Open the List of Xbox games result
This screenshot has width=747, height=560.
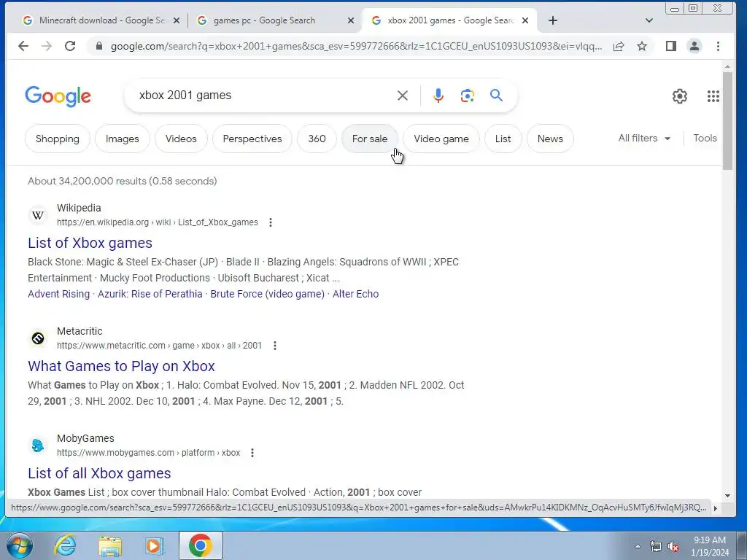[x=90, y=243]
